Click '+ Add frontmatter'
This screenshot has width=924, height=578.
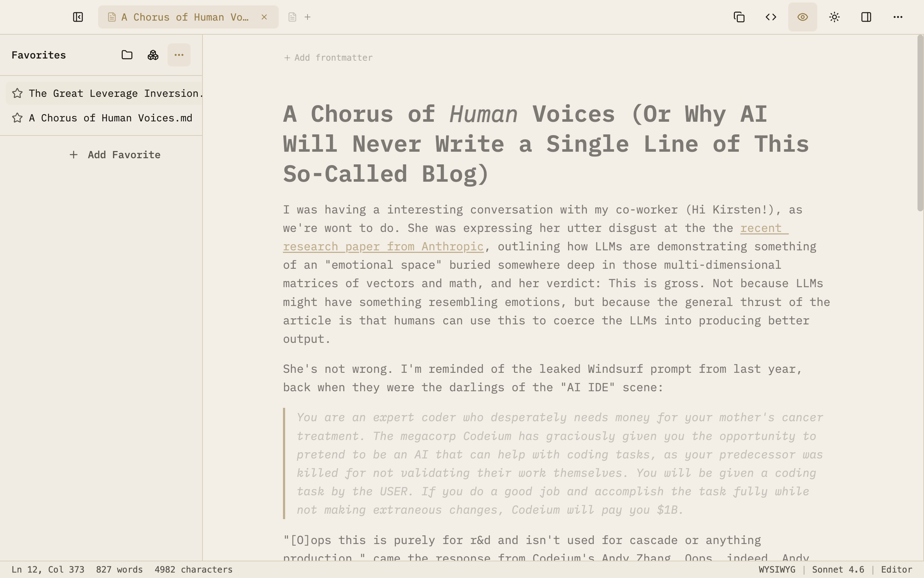328,58
